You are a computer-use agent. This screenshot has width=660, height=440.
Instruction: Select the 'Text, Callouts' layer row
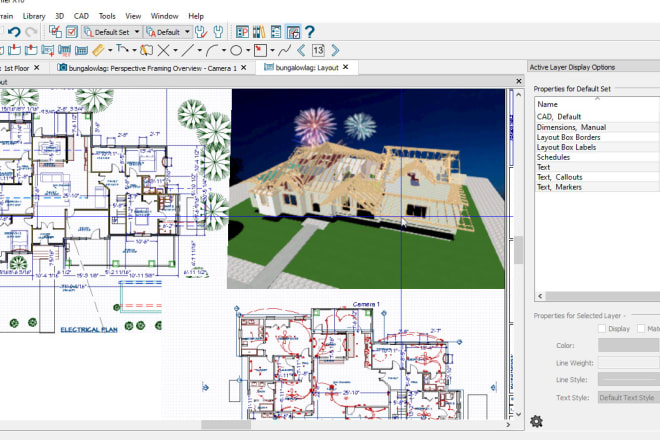tap(598, 177)
